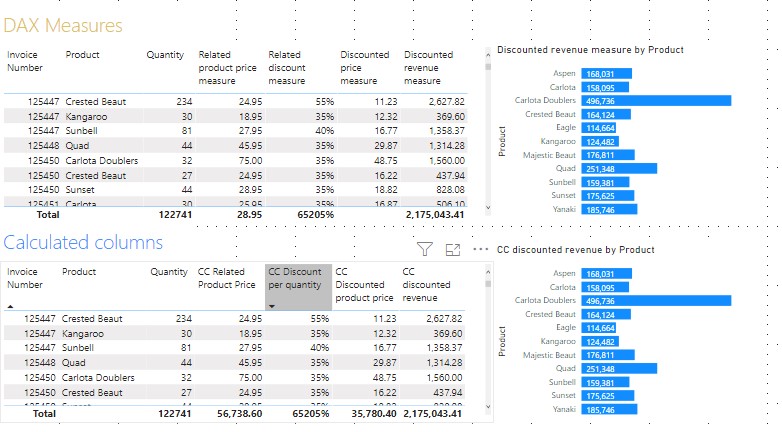Click scroll-down arrow of Calculated columns table

[x=488, y=407]
